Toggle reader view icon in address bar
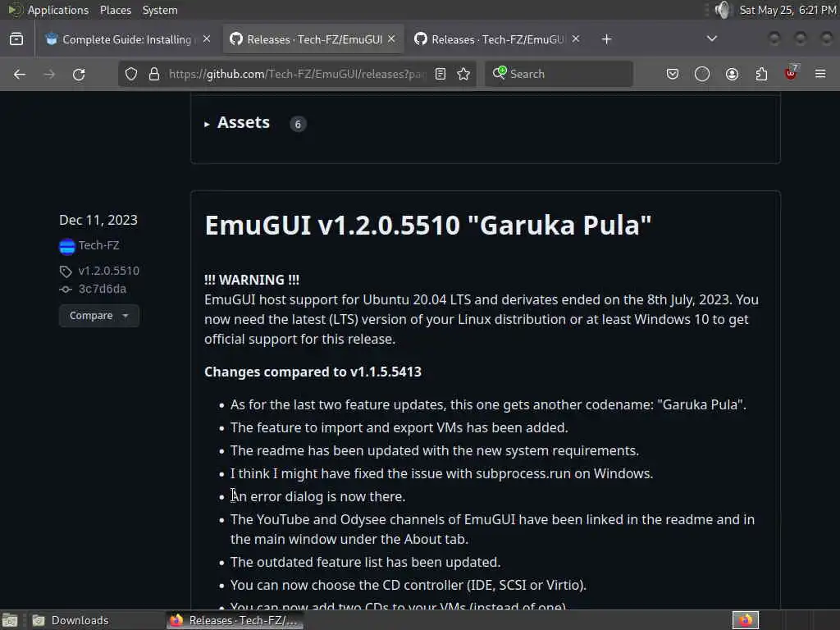Screen dimensions: 840x630 click(441, 74)
